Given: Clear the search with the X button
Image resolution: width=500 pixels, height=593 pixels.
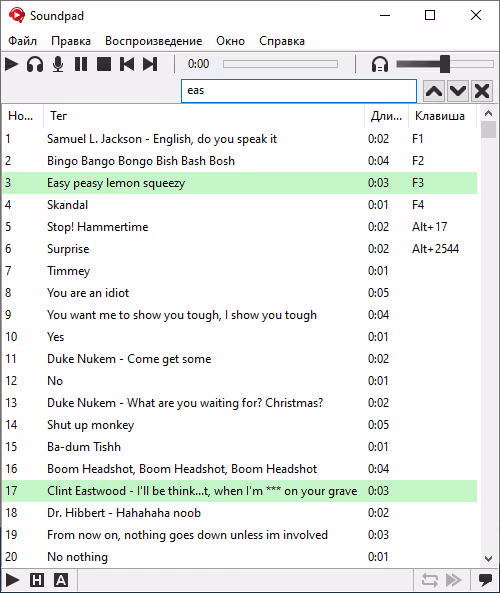Looking at the screenshot, I should tap(482, 91).
